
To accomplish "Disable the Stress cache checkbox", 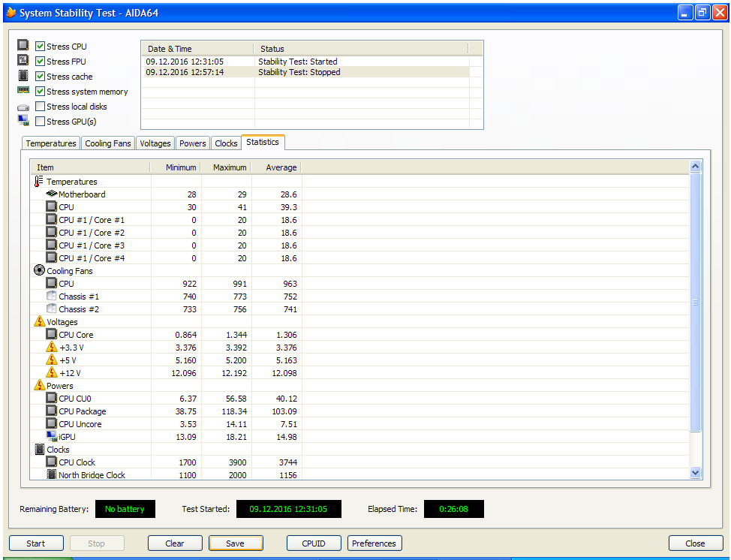I will tap(40, 76).
